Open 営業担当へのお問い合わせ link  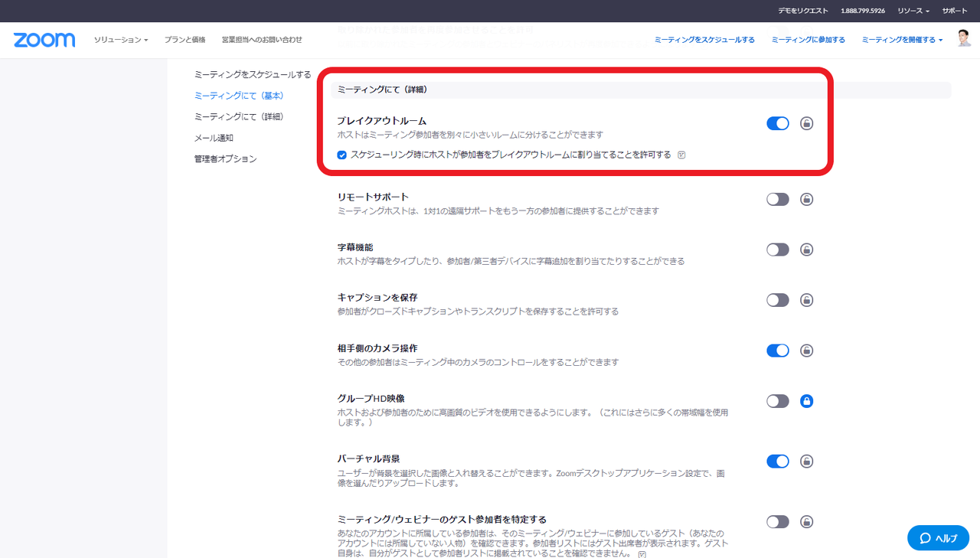point(262,40)
